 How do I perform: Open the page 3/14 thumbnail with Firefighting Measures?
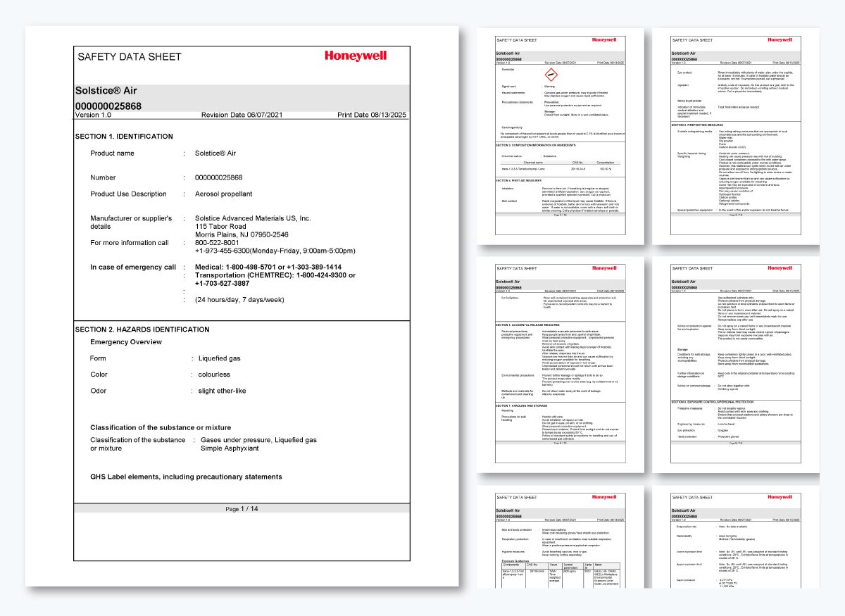click(x=736, y=136)
